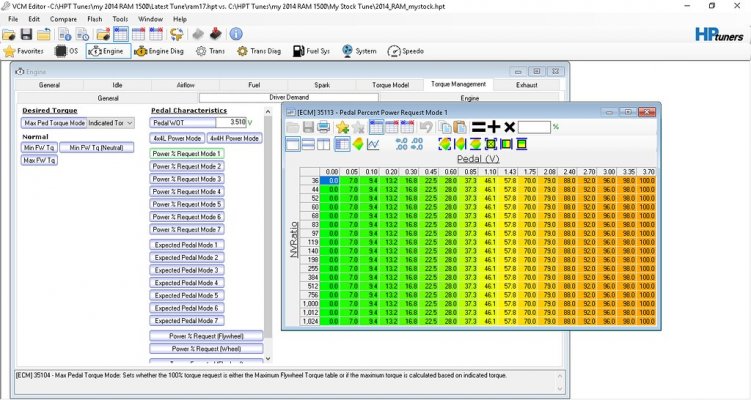Open Fuel Sys pump section

click(311, 51)
